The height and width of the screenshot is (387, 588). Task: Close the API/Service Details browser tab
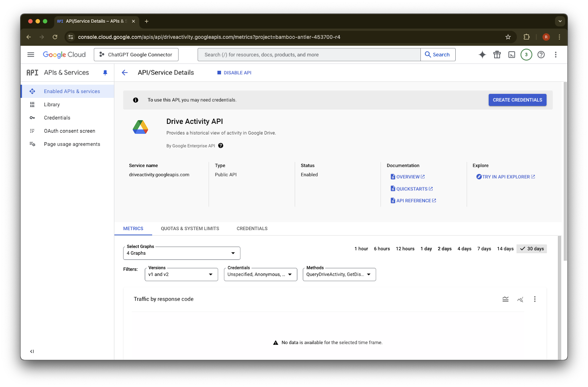tap(133, 21)
